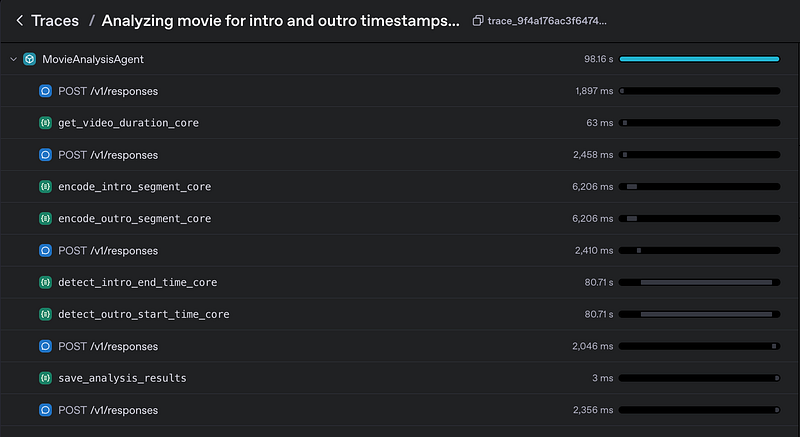Click the 2,410 ms duration value

[x=594, y=250]
